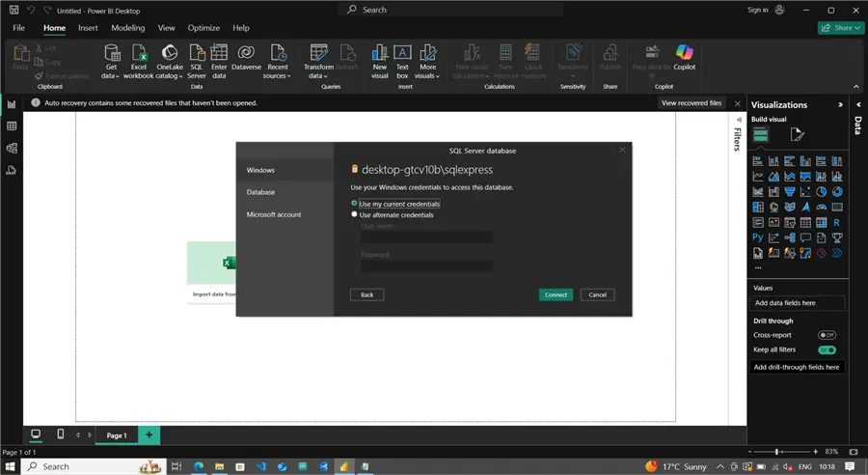
Task: Open the View ribbon tab
Action: 166,28
